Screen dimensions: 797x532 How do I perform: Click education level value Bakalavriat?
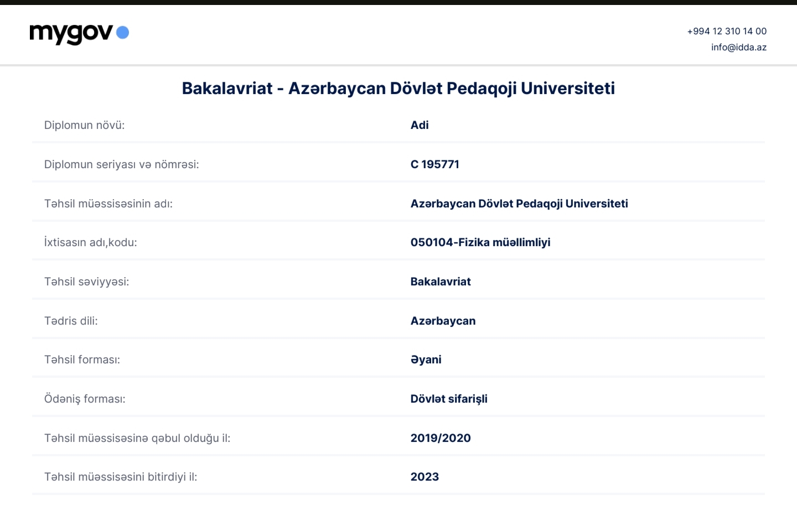(440, 281)
